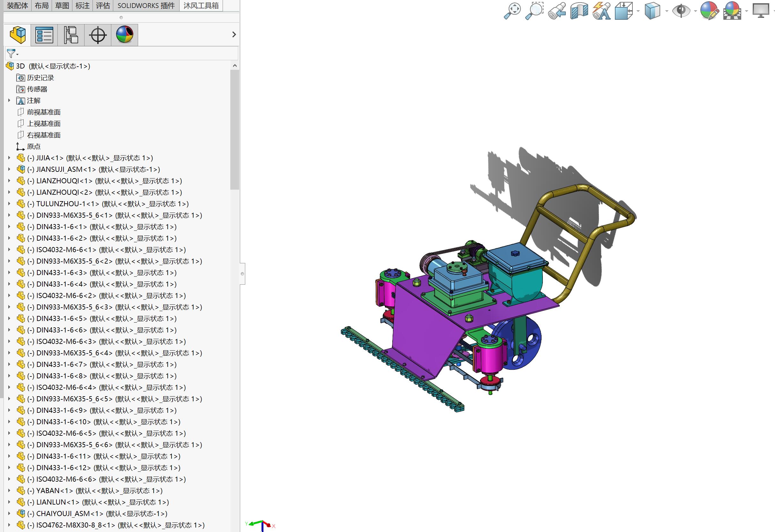Click the tree filter funnel field
Viewport: 775px width, 532px height.
pos(127,53)
